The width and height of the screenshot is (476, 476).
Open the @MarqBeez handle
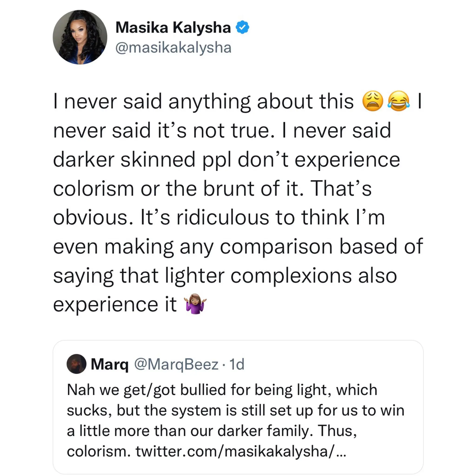click(176, 364)
